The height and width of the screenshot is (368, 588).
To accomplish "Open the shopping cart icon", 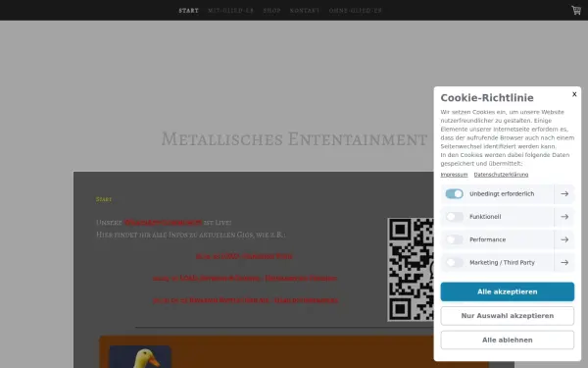I will click(x=576, y=10).
